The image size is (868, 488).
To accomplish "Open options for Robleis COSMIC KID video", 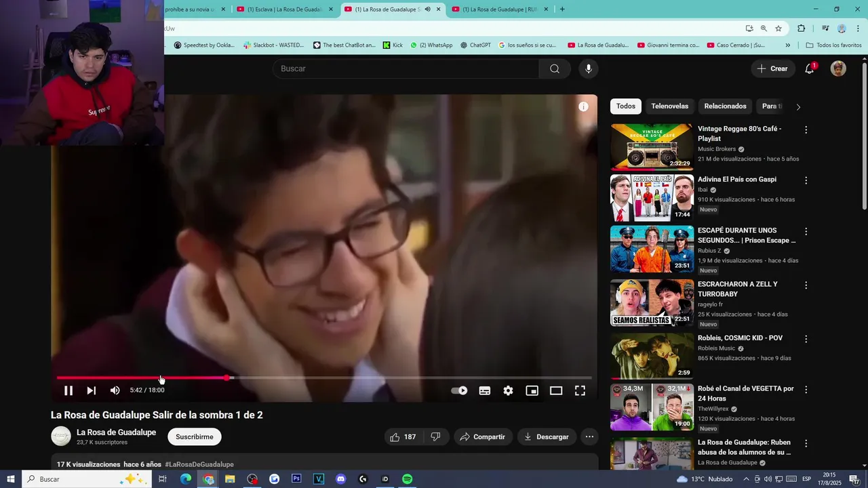I will [x=806, y=339].
